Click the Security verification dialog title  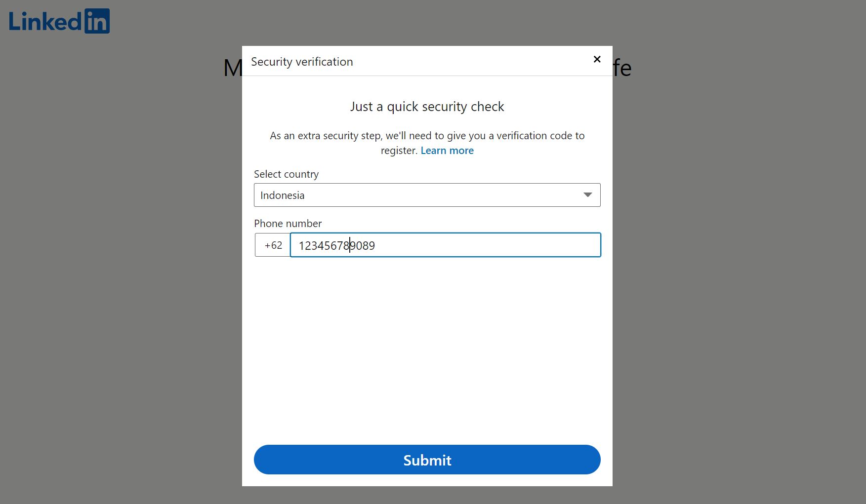[x=302, y=61]
